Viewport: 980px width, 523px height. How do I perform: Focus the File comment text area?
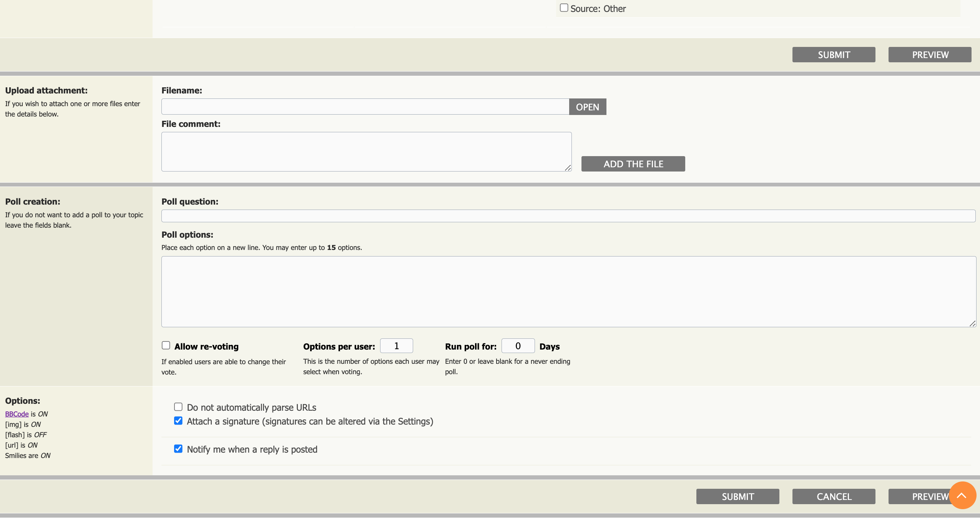(x=366, y=152)
